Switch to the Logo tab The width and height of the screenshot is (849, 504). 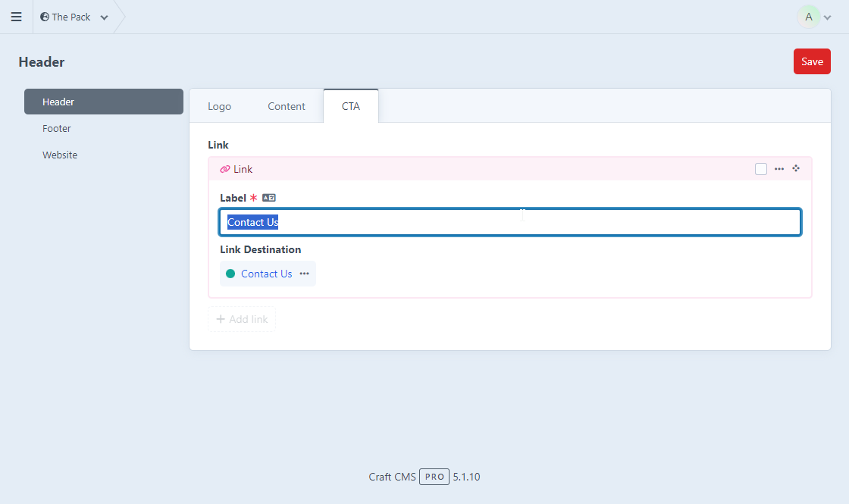[219, 106]
